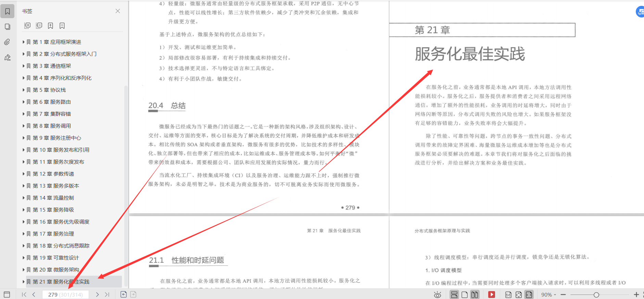Image resolution: width=644 pixels, height=299 pixels.
Task: Toggle eye protection mode icon
Action: [x=438, y=295]
